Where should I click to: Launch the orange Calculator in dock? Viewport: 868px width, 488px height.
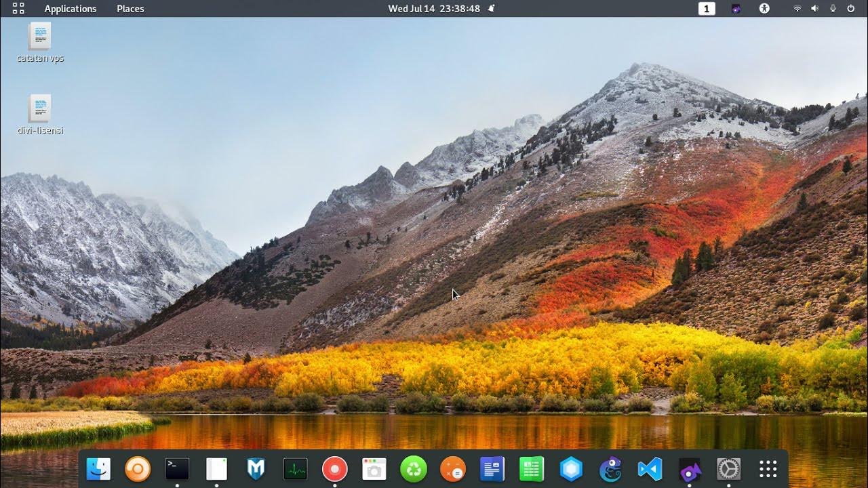pos(453,468)
